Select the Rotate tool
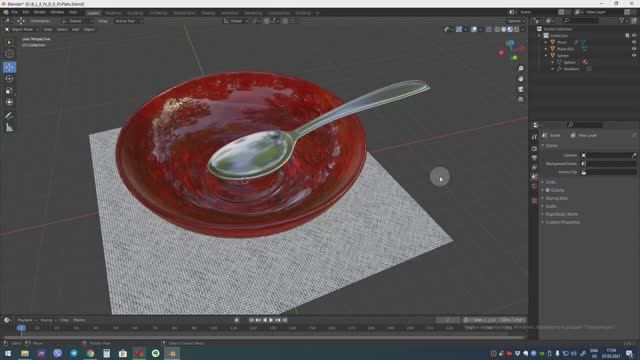 tap(9, 79)
